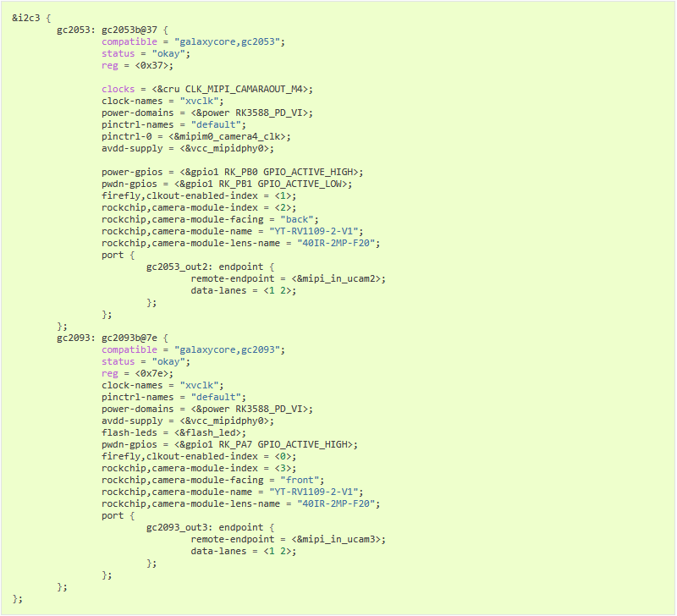Click the camera-module-facing "back" value

[297, 220]
